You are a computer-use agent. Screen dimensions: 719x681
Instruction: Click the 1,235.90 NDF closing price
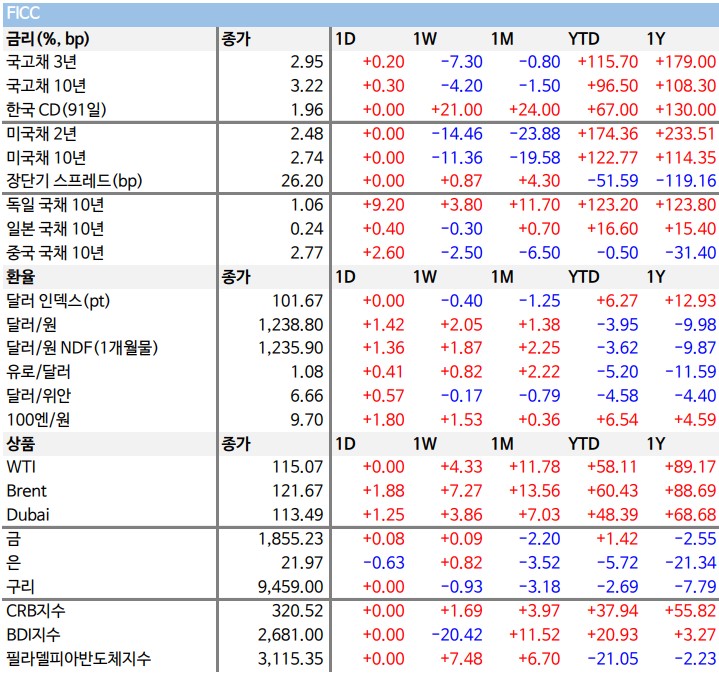click(x=291, y=348)
